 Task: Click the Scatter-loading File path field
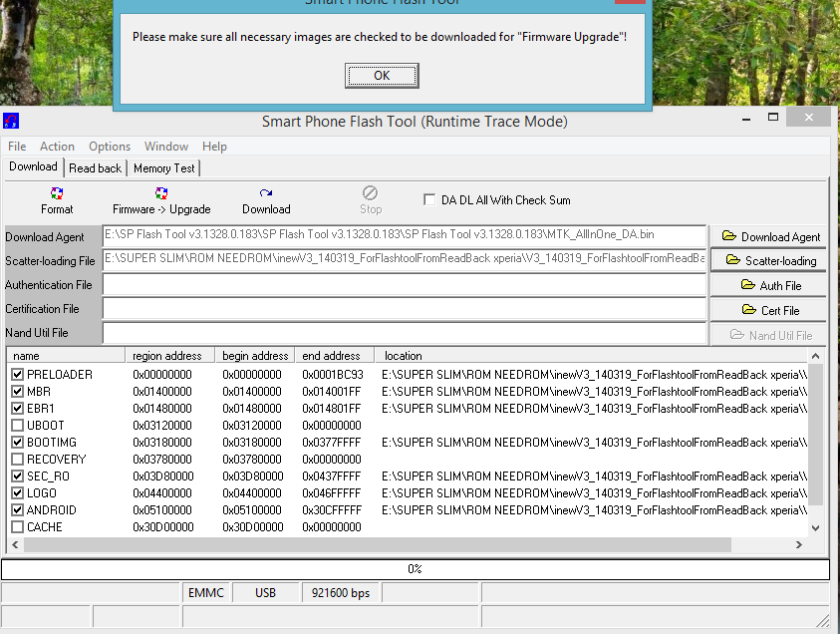(x=405, y=259)
